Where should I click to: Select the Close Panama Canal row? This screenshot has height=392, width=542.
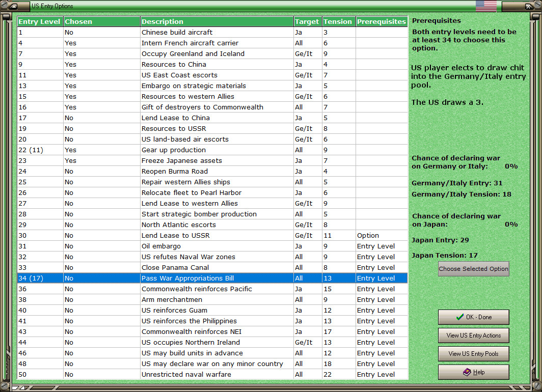(212, 268)
